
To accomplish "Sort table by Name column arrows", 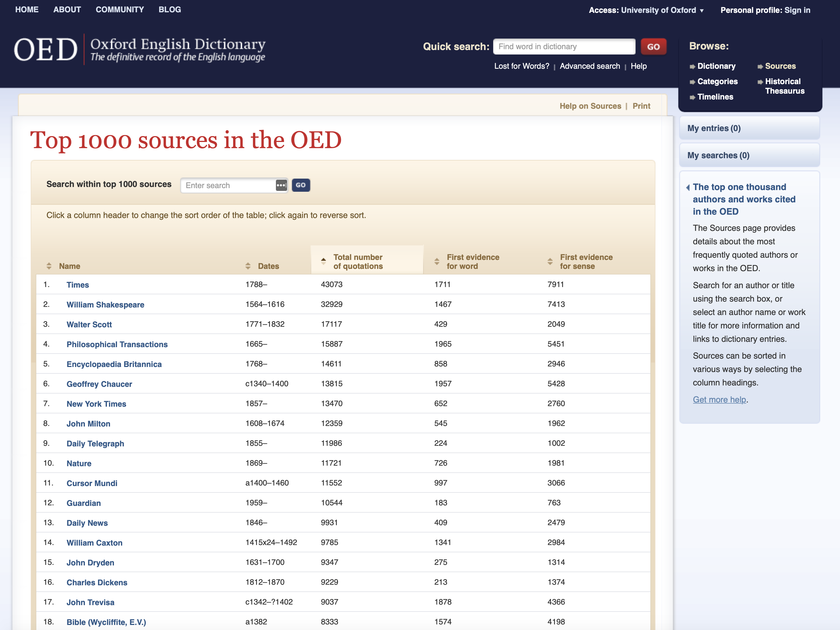I will tap(49, 266).
